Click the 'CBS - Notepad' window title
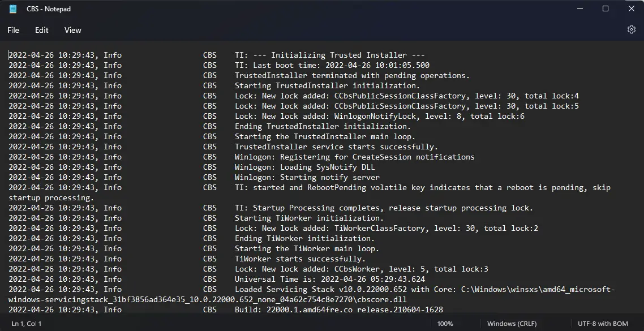 point(49,8)
